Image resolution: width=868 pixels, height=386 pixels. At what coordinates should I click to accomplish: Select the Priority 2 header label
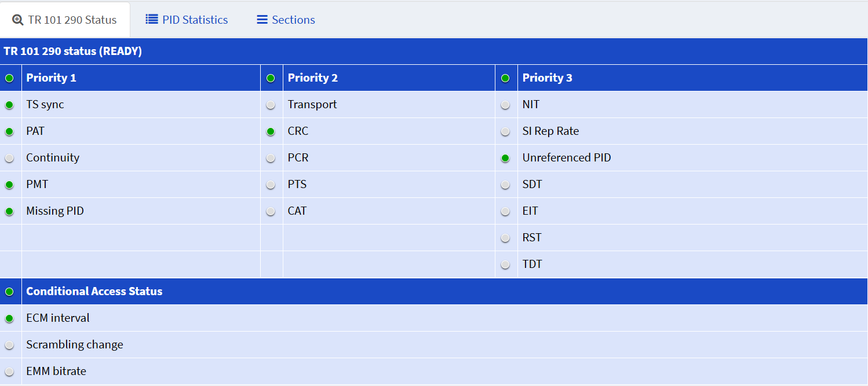coord(313,78)
